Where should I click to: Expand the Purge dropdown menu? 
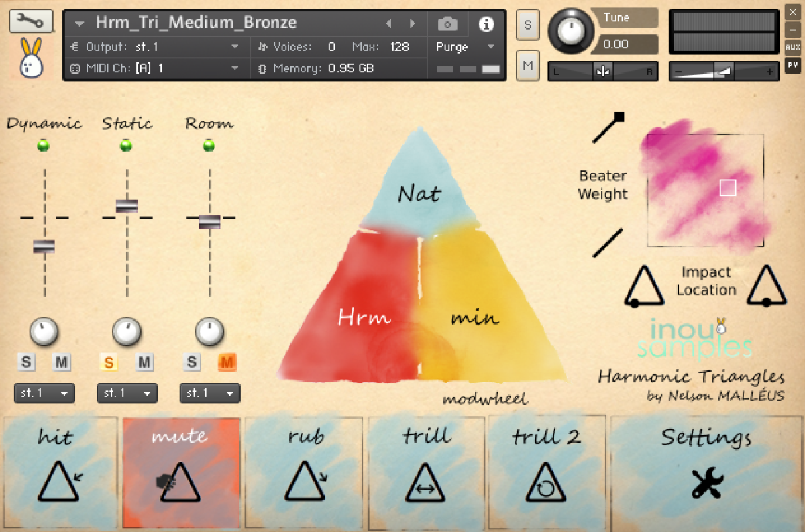pos(465,47)
